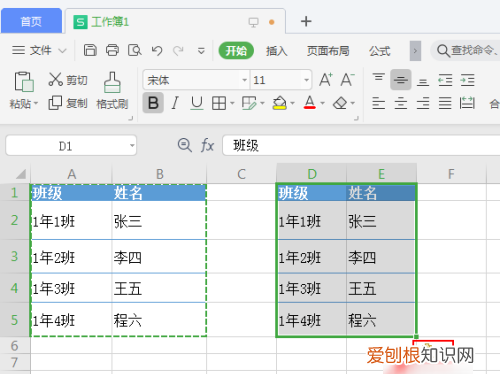Expand the 粘贴 paste options arrow
The height and width of the screenshot is (374, 500).
pyautogui.click(x=36, y=103)
